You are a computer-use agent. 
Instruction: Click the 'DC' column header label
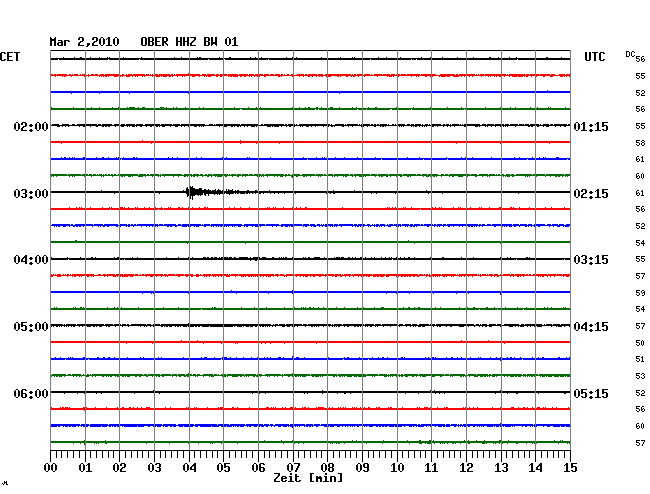click(630, 54)
